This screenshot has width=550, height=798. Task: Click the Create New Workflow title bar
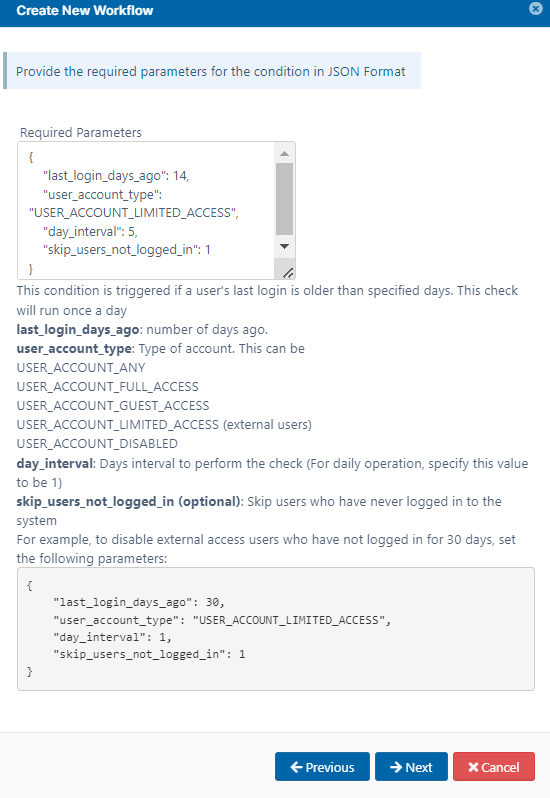pos(275,13)
